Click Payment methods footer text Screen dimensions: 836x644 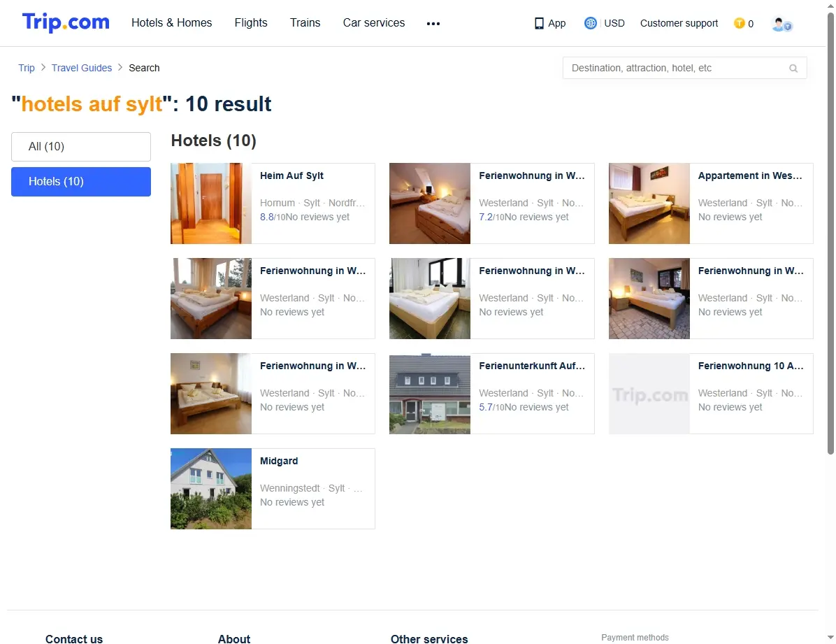[x=635, y=637]
